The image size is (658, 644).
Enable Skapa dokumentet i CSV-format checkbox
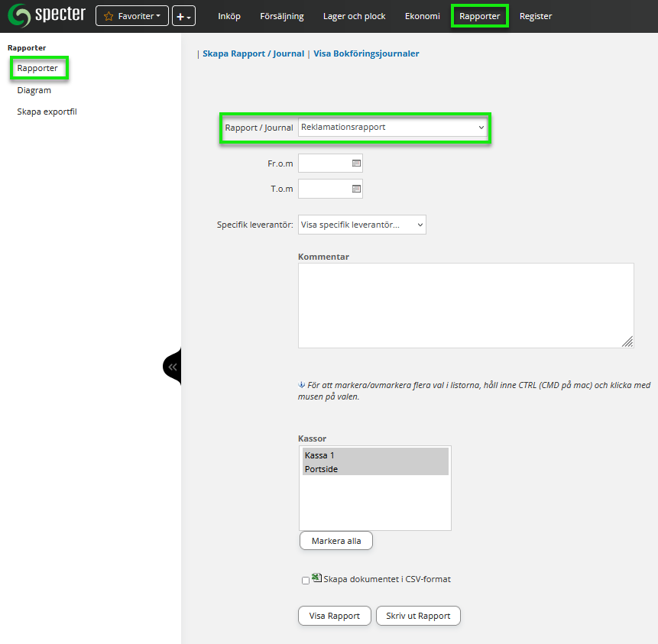click(x=306, y=581)
